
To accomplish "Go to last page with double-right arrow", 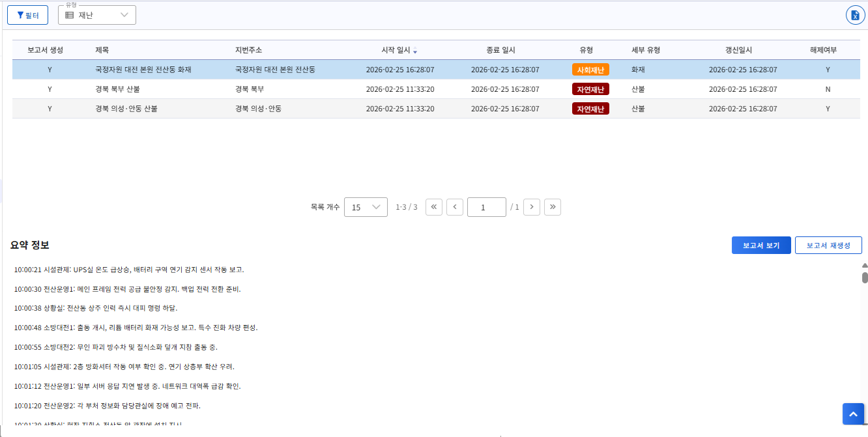I will point(553,207).
